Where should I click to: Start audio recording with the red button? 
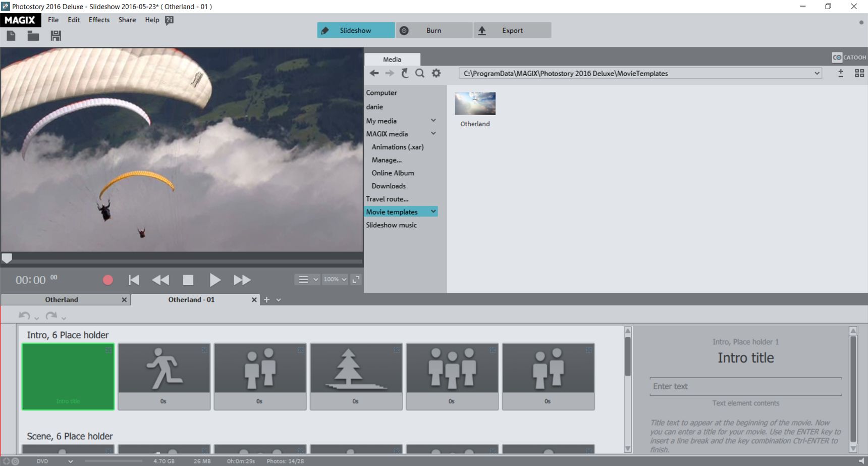coord(108,280)
